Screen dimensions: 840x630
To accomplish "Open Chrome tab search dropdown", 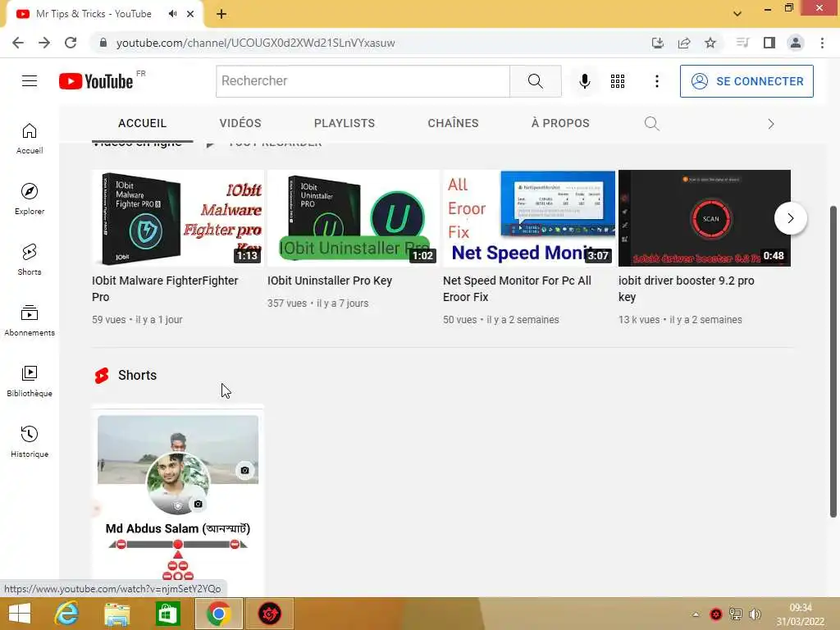I will pyautogui.click(x=737, y=13).
